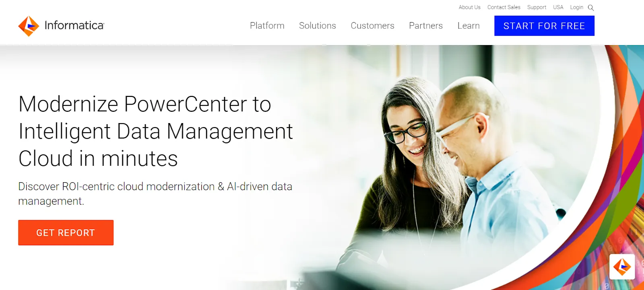Go to the About Us link
The image size is (644, 290).
point(469,7)
